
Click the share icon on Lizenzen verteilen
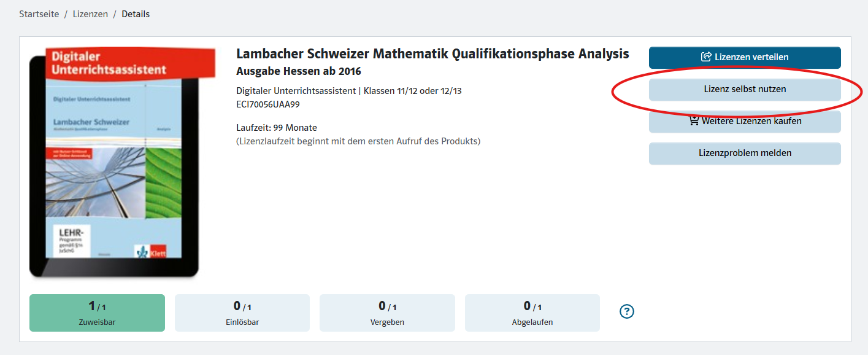click(706, 57)
